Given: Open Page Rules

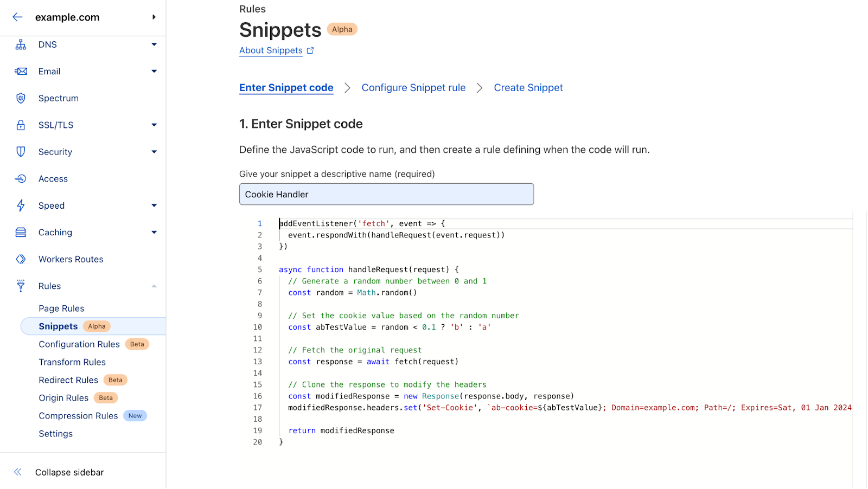Looking at the screenshot, I should coord(61,308).
